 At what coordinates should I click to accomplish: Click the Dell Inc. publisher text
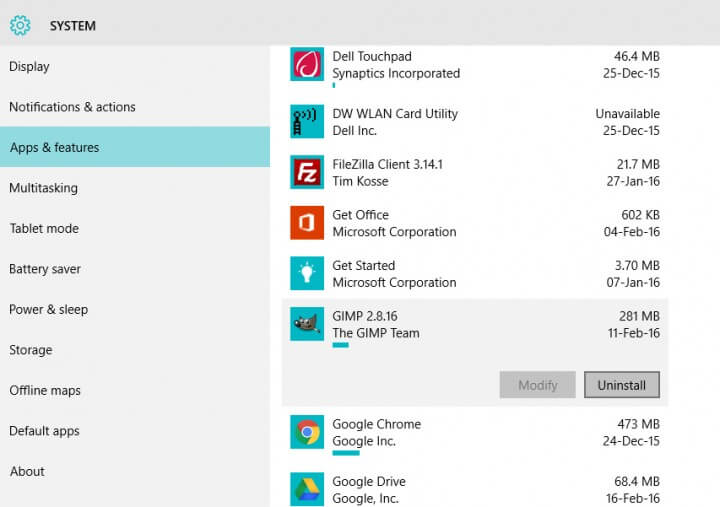tap(354, 130)
